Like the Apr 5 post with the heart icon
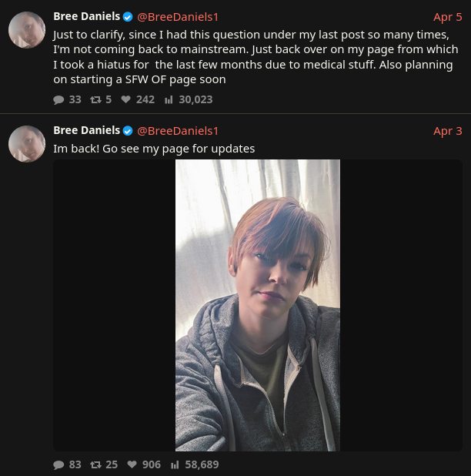Viewport: 471px width, 476px height. tap(126, 99)
